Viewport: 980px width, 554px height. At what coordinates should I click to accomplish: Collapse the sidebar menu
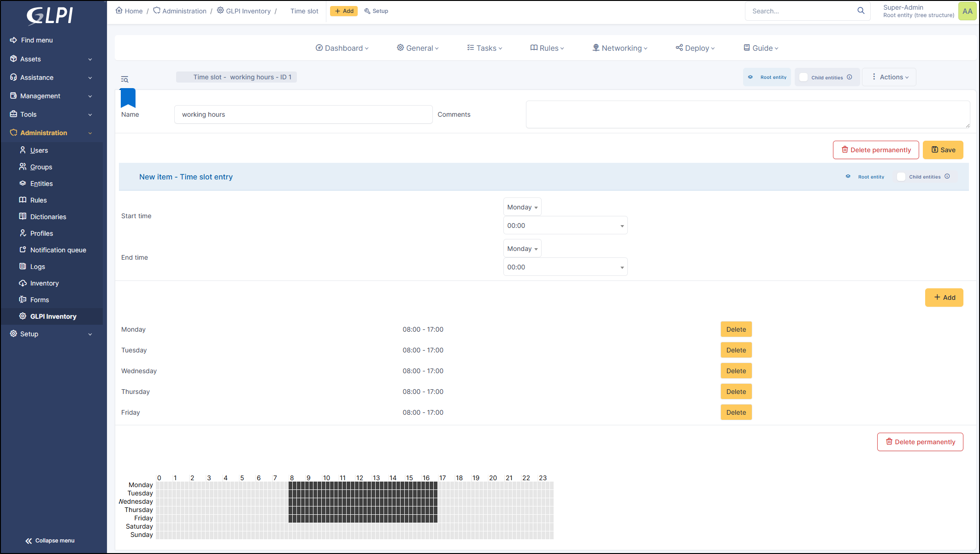coord(50,541)
